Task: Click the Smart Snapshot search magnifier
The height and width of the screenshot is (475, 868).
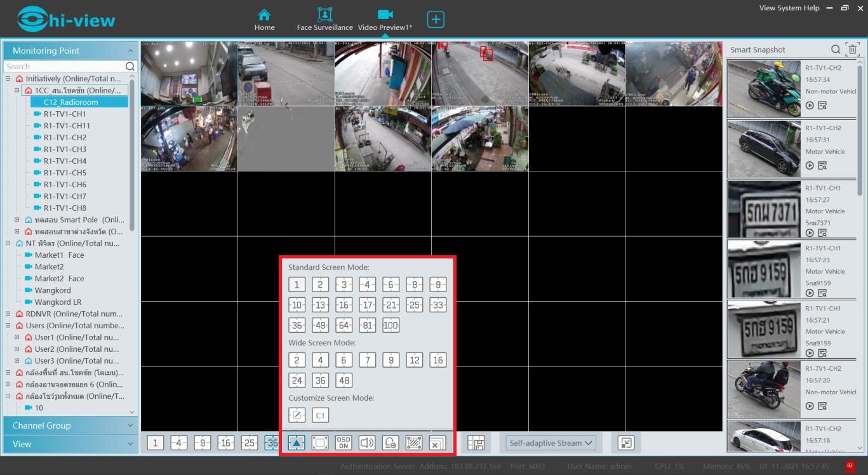Action: click(836, 50)
